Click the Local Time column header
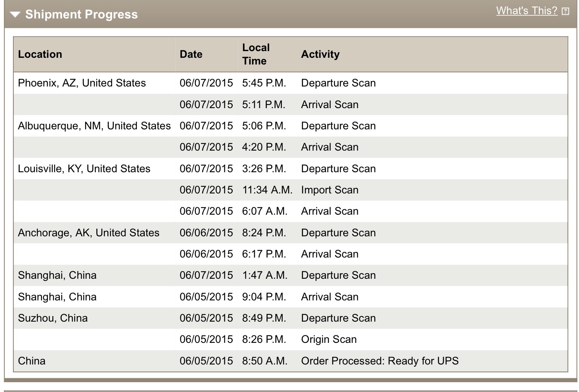Viewport: 579px width, 392px height. click(256, 54)
